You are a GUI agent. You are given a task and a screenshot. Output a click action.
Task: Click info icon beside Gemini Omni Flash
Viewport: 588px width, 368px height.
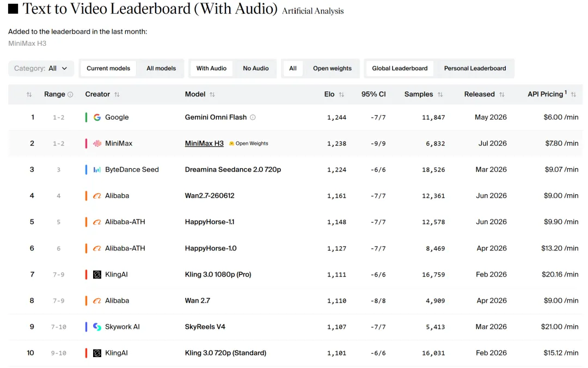pyautogui.click(x=253, y=117)
